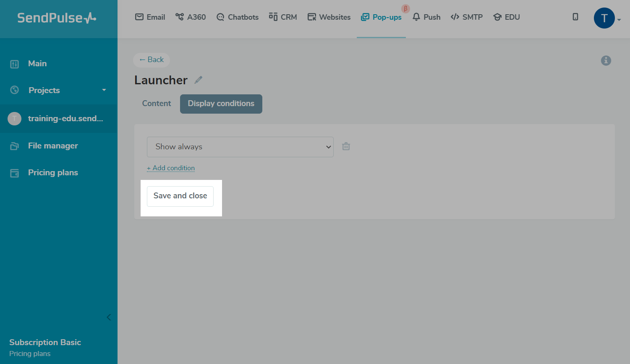Viewport: 630px width, 364px height.
Task: Go to the SMTP section
Action: pos(467,17)
